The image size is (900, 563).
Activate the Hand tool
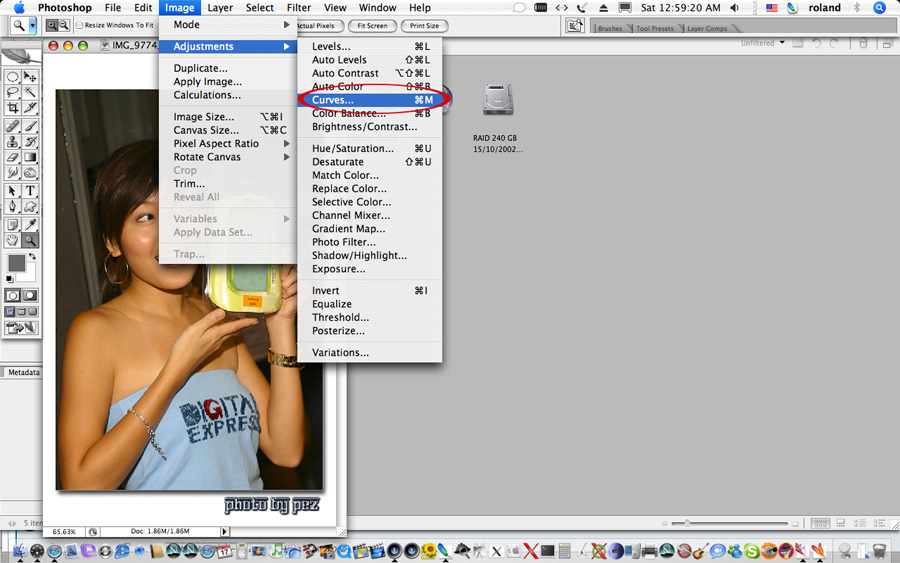pyautogui.click(x=13, y=241)
